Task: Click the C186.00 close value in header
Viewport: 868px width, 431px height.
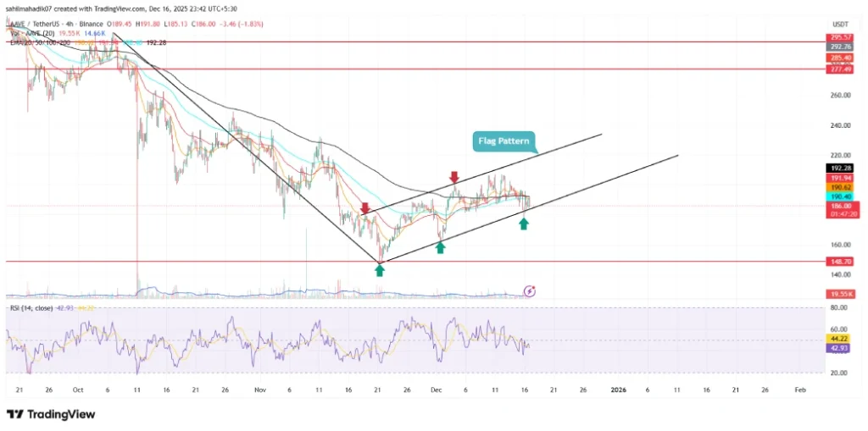Action: 203,25
